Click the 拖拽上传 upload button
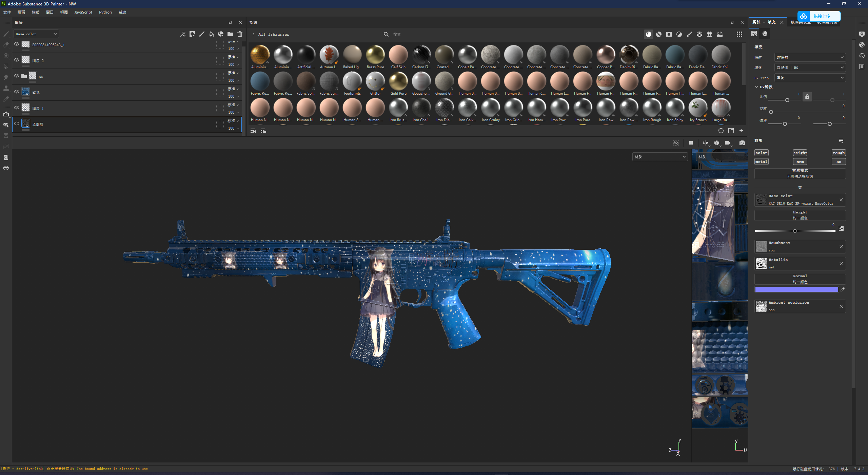Viewport: 868px width, 475px height. 819,16
